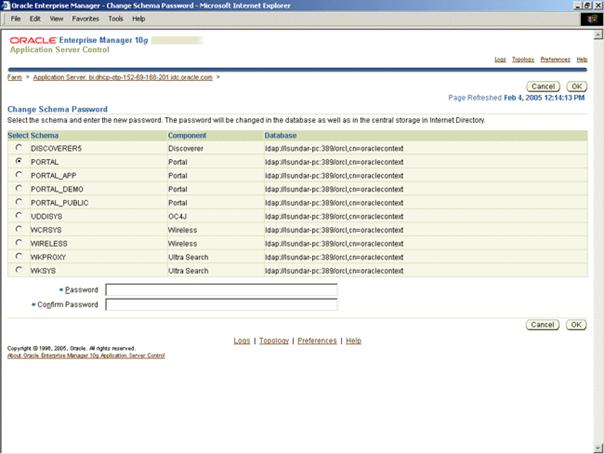Viewport: 604px width, 454px height.
Task: Click inside the Password field
Action: [221, 290]
